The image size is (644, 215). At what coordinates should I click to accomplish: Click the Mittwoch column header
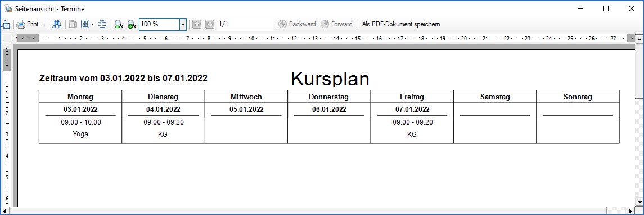click(246, 97)
